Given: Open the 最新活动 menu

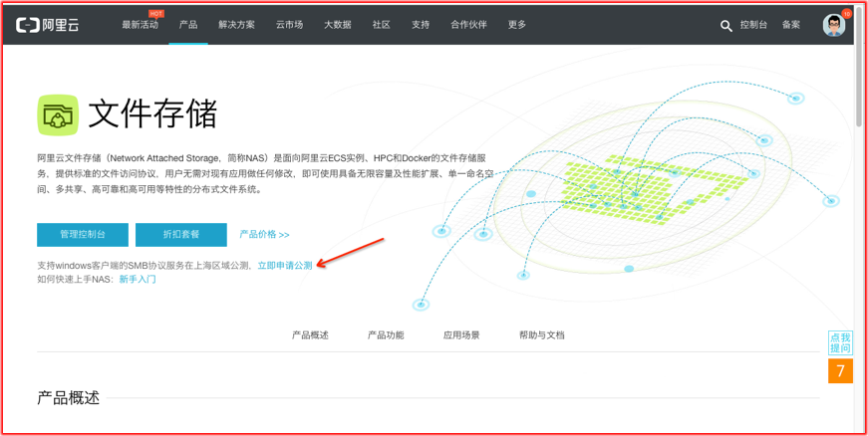Looking at the screenshot, I should pyautogui.click(x=141, y=25).
